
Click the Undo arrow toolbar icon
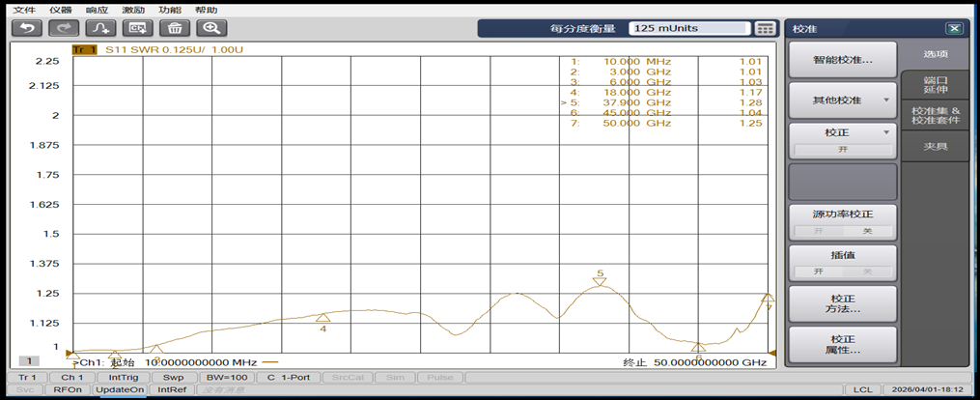coord(26,28)
